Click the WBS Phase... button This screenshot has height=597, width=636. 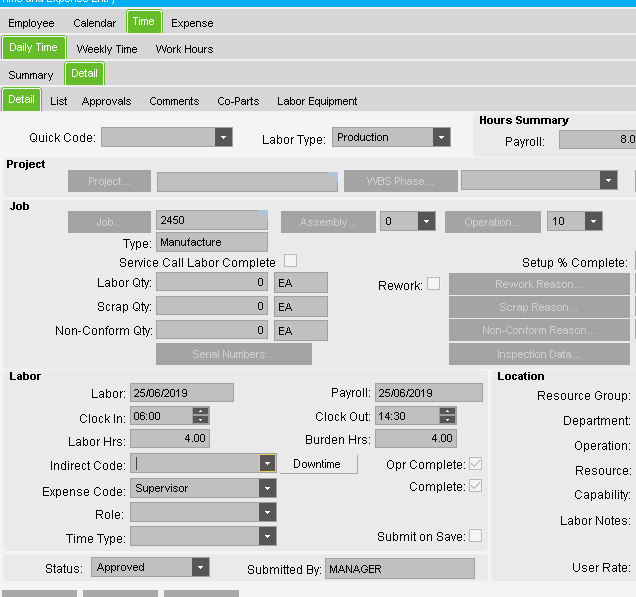coord(401,181)
